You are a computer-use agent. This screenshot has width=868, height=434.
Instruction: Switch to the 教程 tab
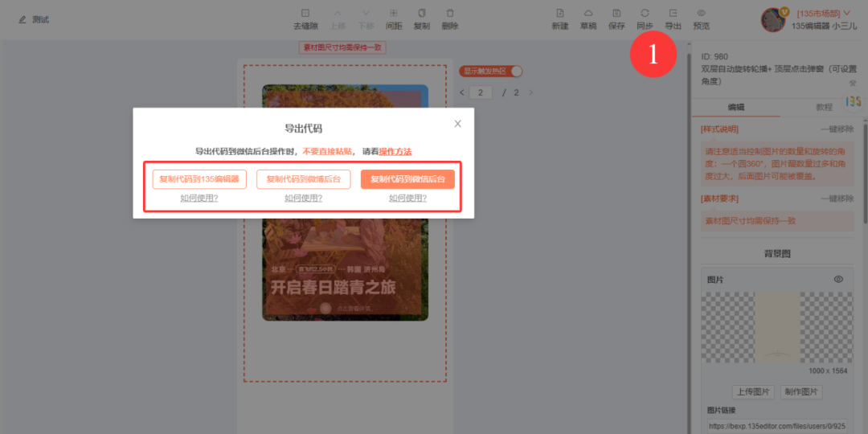pos(825,108)
